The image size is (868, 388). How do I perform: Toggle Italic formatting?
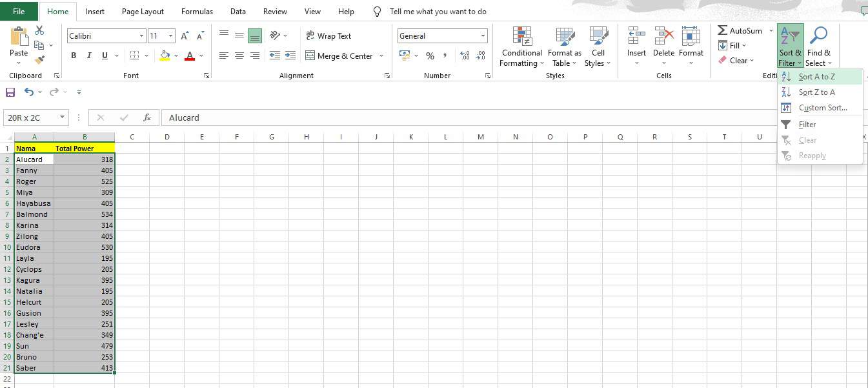click(x=89, y=56)
